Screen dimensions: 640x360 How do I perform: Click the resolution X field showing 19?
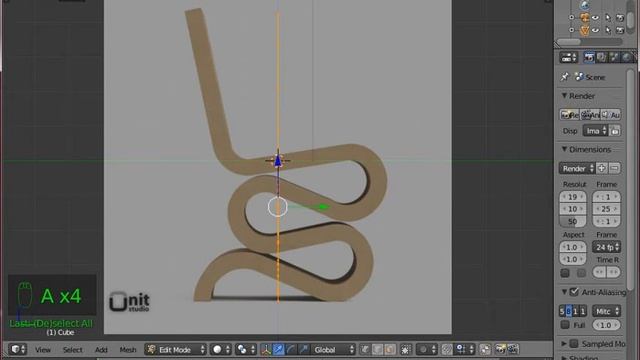(x=573, y=197)
